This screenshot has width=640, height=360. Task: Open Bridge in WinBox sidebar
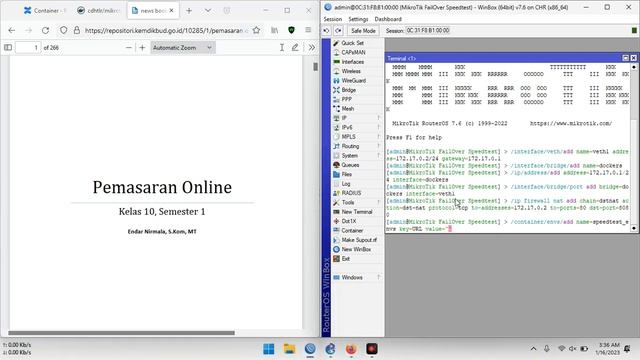[x=349, y=90]
